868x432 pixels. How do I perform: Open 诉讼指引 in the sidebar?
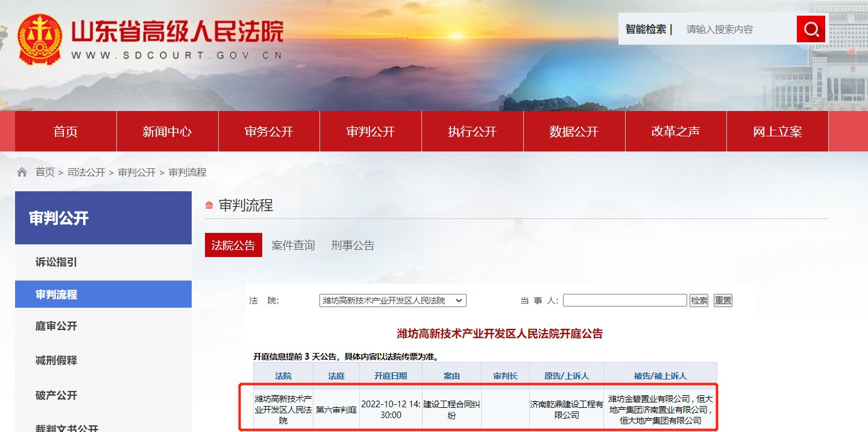pos(103,262)
